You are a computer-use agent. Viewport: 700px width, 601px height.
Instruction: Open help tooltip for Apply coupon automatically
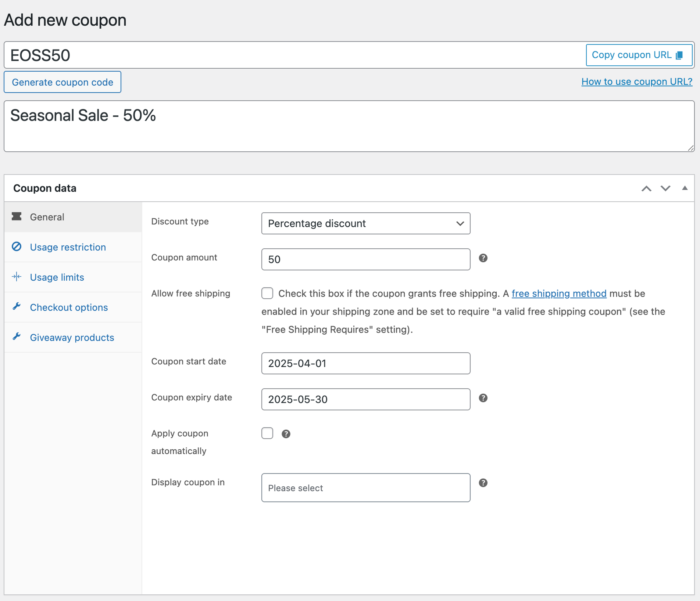(286, 434)
